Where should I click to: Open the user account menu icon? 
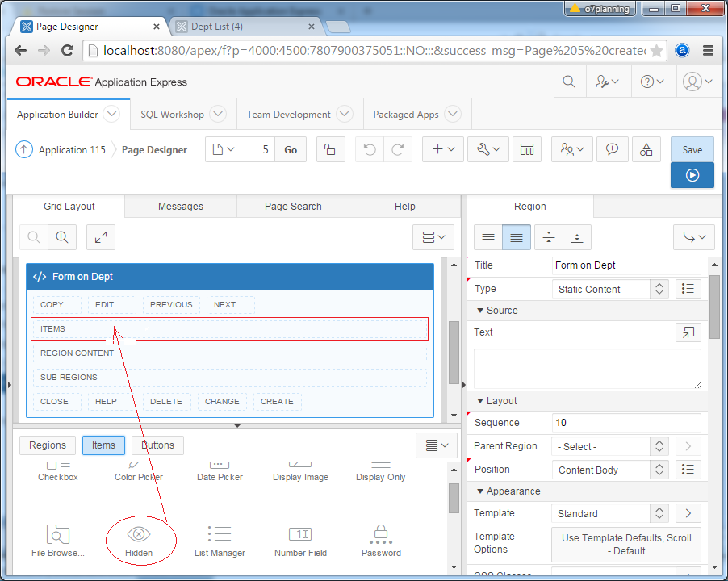(x=697, y=82)
